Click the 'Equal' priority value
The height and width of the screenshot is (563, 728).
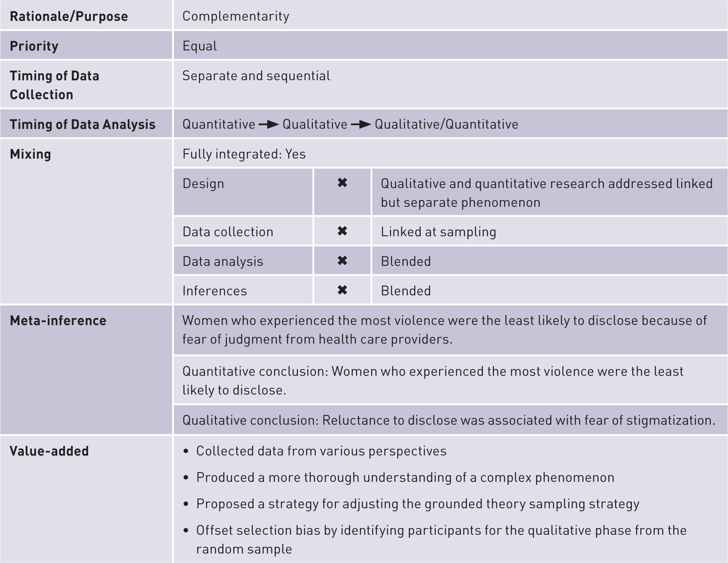[x=200, y=46]
